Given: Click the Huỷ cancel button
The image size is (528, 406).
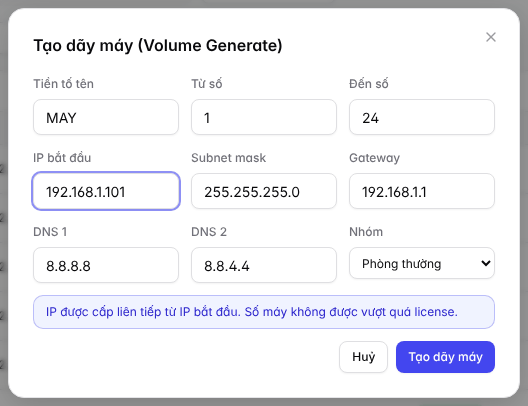Looking at the screenshot, I should click(363, 357).
